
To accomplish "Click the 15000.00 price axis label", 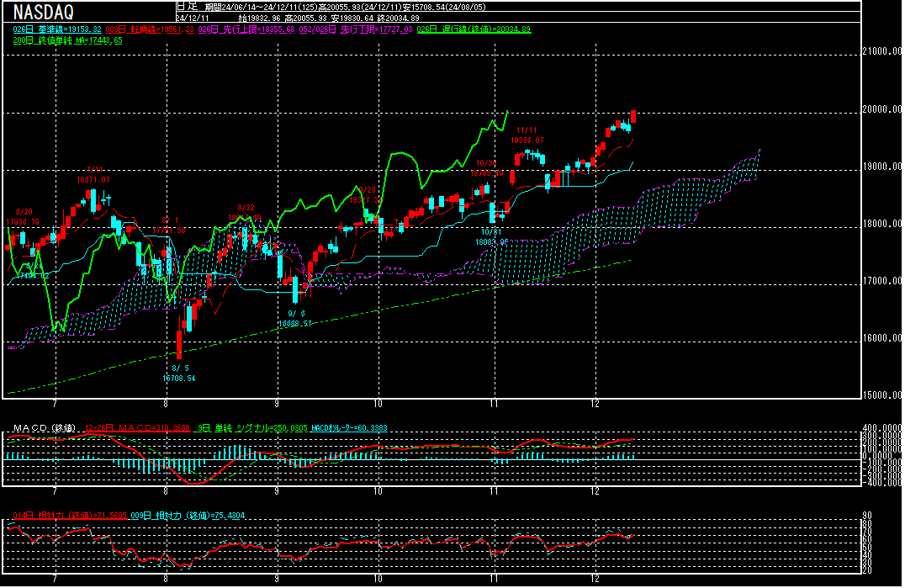I will pos(882,395).
